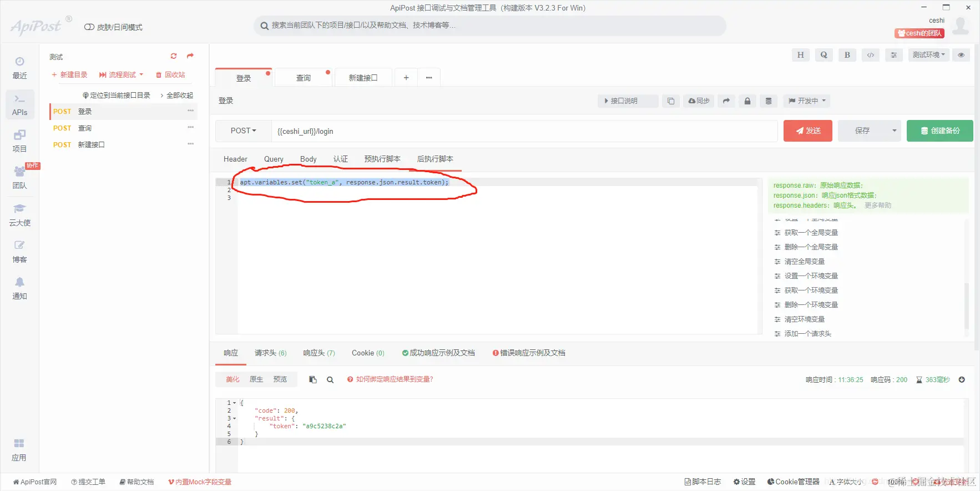Click the 发送 send button
Viewport: 980px width, 491px height.
click(x=808, y=131)
